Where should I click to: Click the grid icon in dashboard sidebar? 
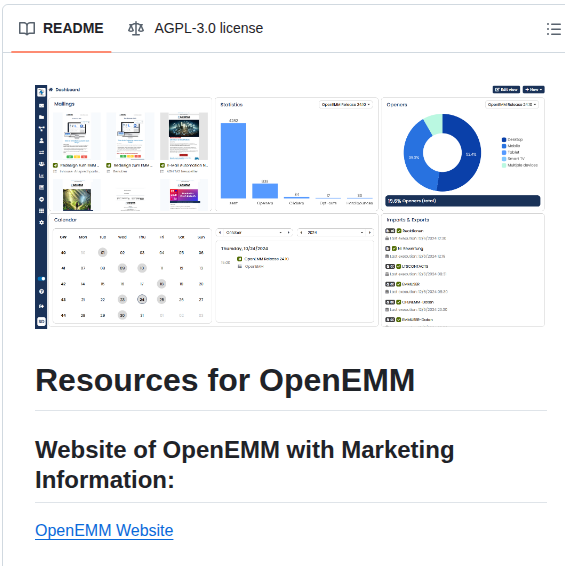pos(42,211)
